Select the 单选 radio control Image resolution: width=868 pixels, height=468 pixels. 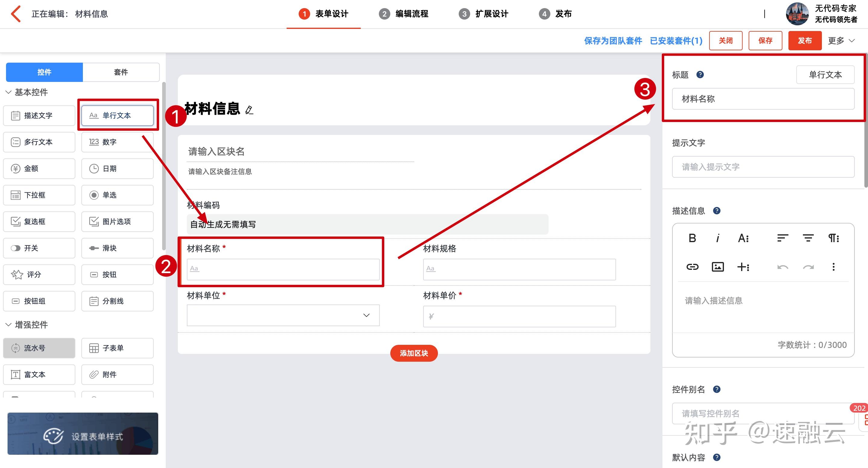[117, 195]
